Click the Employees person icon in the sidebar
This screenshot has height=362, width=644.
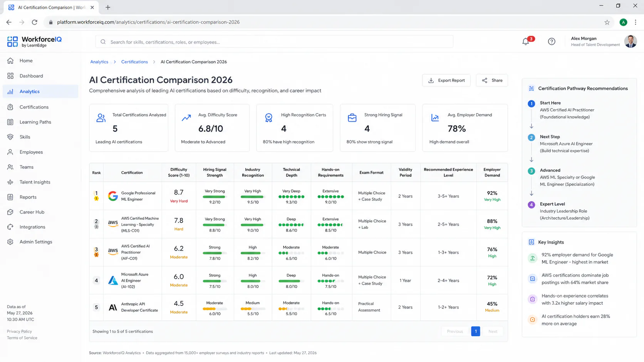pyautogui.click(x=10, y=152)
